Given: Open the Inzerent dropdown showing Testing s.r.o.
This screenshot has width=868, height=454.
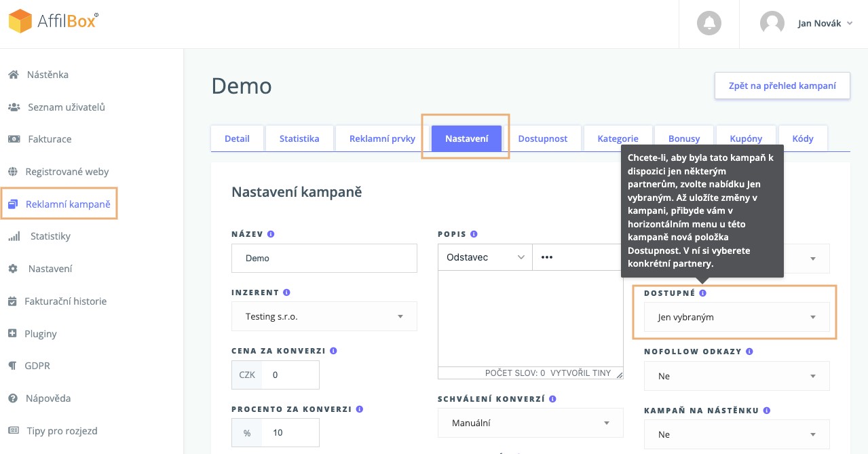Looking at the screenshot, I should tap(324, 316).
